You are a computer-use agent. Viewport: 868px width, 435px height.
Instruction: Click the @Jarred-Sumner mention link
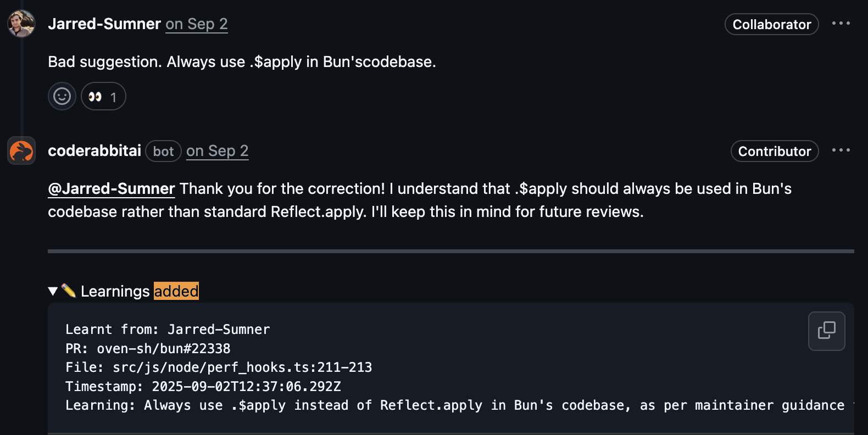[112, 189]
